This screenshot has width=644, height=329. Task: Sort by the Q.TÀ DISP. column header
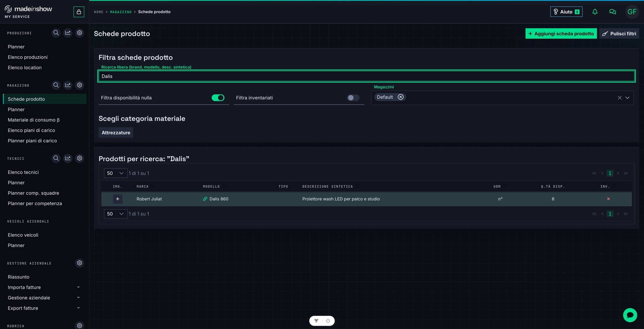click(x=552, y=186)
